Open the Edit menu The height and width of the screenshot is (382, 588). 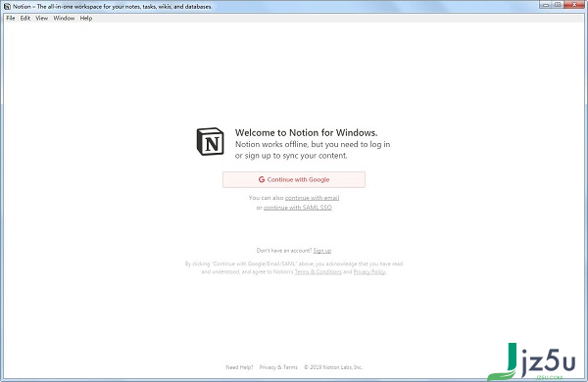[x=25, y=18]
